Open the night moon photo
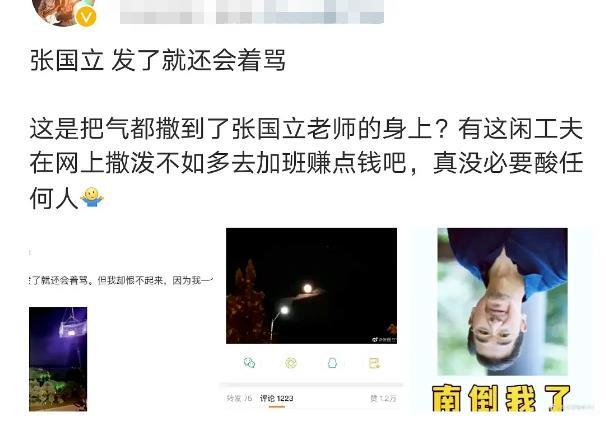Screen dimensions: 606x425 [x=312, y=286]
